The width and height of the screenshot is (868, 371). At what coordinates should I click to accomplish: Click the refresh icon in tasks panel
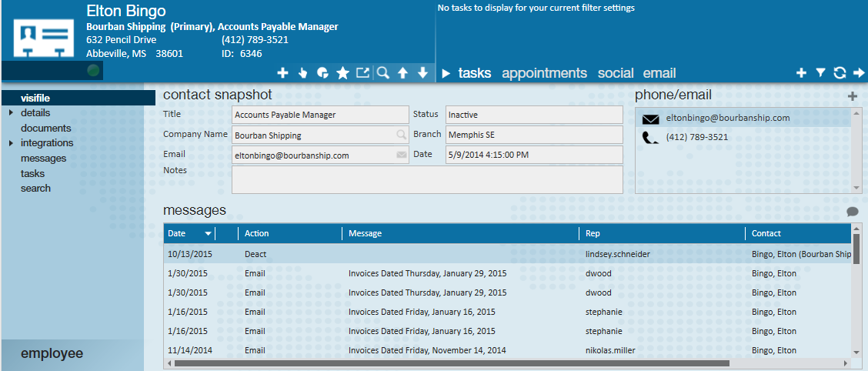pyautogui.click(x=840, y=73)
